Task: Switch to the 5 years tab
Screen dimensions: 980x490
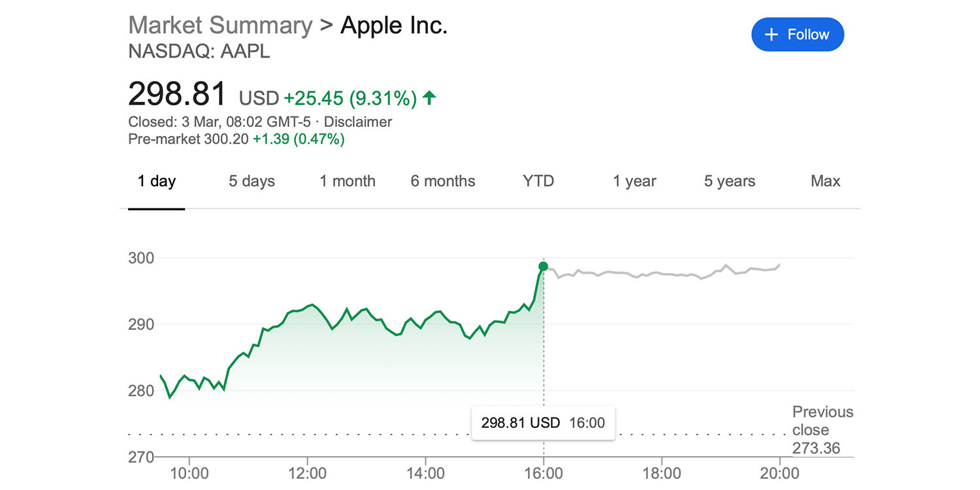Action: tap(730, 181)
